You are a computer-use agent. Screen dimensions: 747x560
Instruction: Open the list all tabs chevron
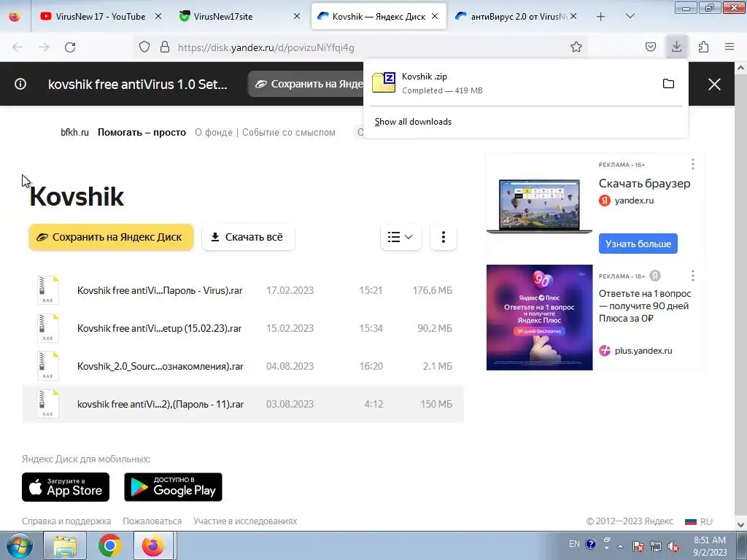[630, 16]
